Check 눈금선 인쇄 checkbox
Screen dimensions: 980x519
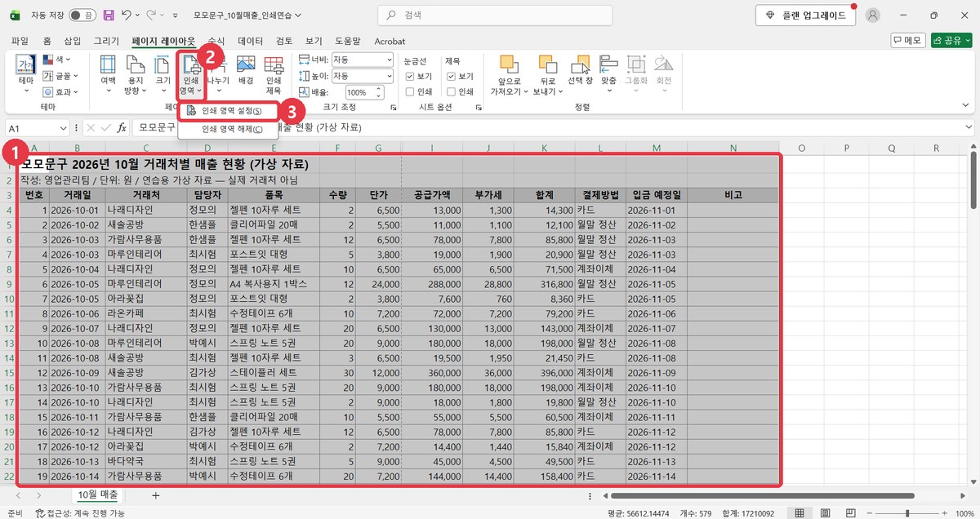point(410,91)
